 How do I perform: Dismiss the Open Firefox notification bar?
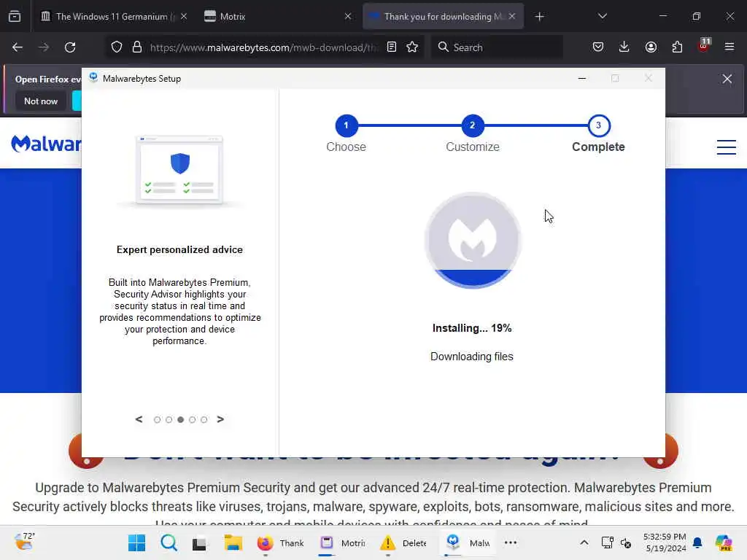click(727, 79)
